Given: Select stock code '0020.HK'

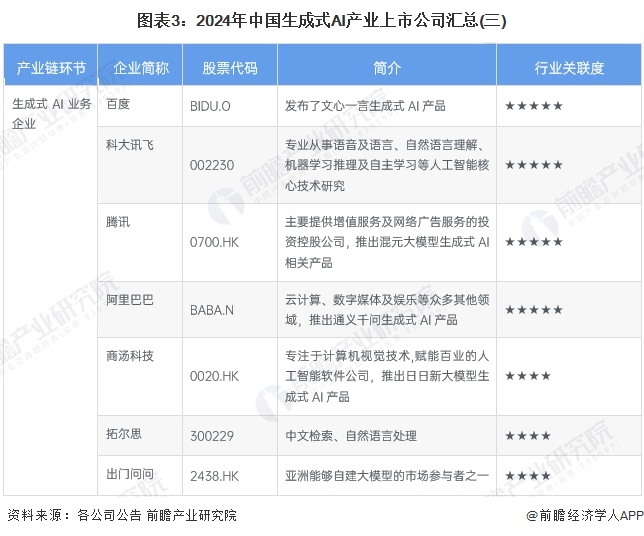Looking at the screenshot, I should tap(214, 376).
